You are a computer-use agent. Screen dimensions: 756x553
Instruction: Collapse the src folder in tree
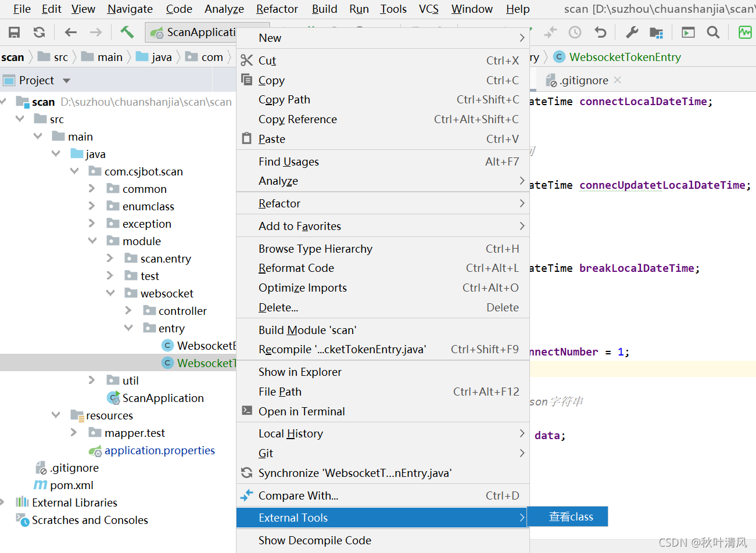pos(20,119)
